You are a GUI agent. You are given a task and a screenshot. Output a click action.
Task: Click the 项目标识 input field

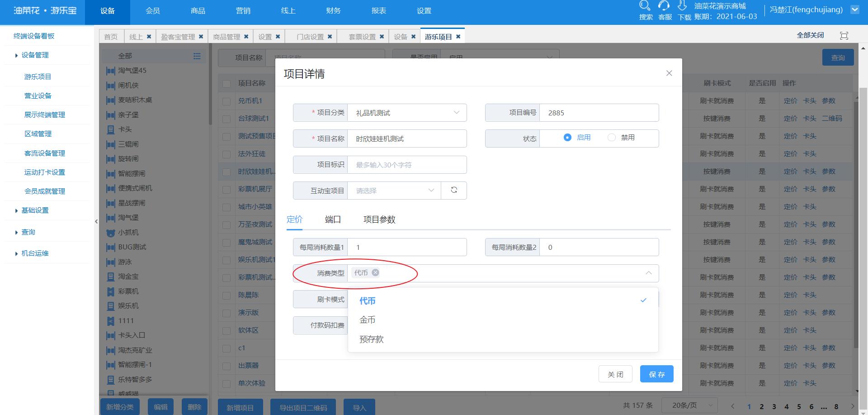click(x=407, y=165)
